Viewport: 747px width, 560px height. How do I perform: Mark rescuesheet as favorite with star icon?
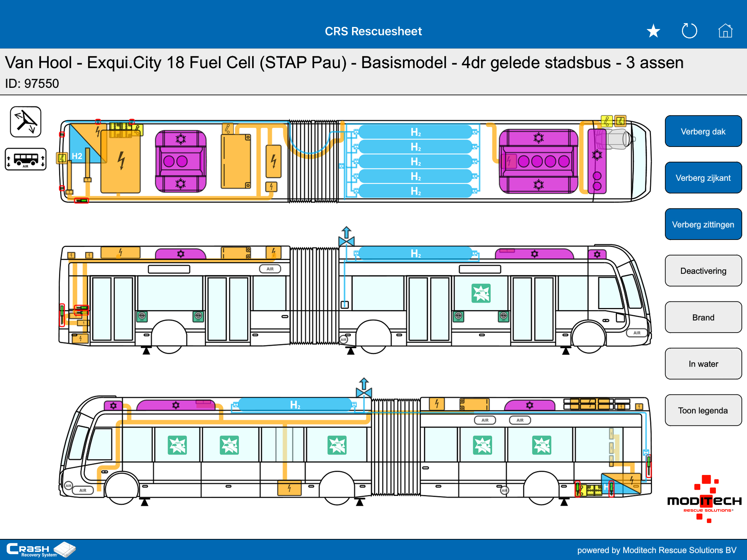coord(653,31)
